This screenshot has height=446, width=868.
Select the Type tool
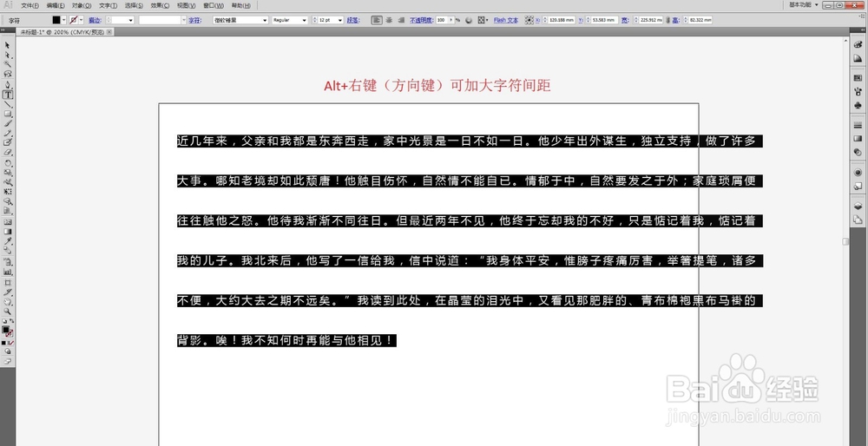pos(8,95)
